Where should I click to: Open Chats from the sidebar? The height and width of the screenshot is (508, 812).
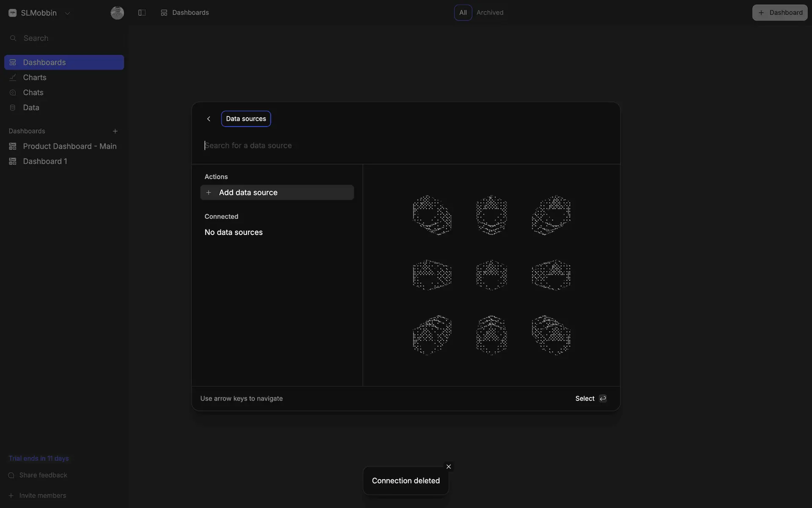(33, 92)
